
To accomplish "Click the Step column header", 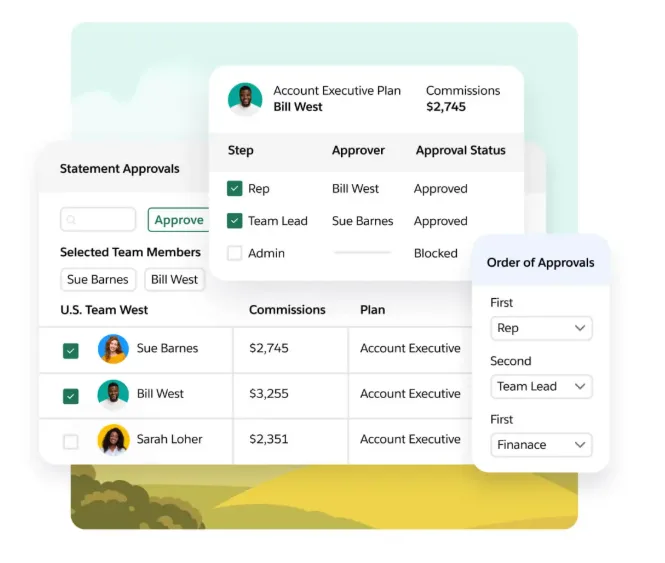I will pyautogui.click(x=240, y=150).
